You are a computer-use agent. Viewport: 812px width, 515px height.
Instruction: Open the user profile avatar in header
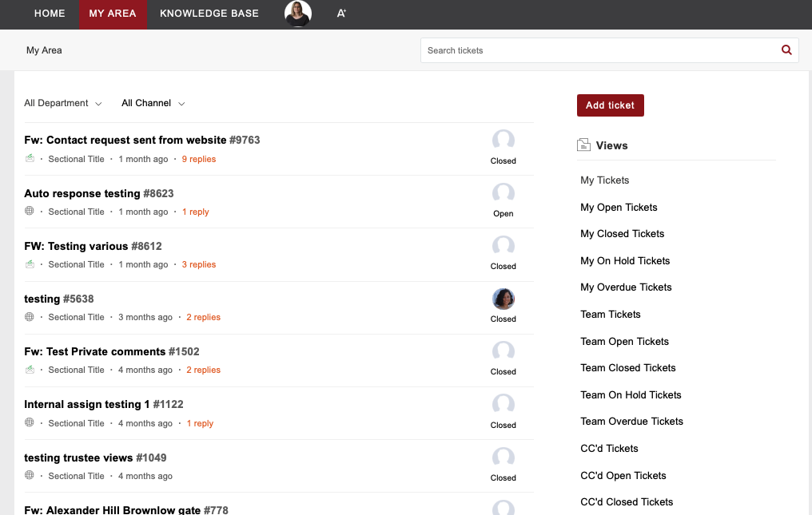[298, 14]
